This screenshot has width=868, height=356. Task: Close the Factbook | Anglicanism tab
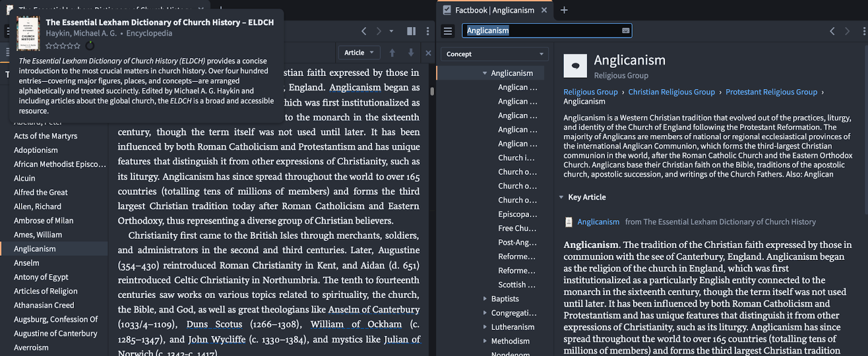coord(544,10)
